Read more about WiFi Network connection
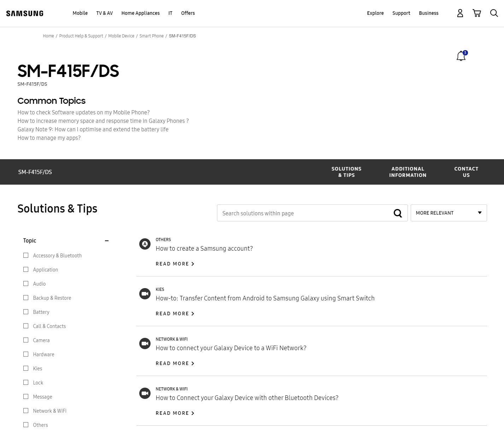 click(x=175, y=363)
